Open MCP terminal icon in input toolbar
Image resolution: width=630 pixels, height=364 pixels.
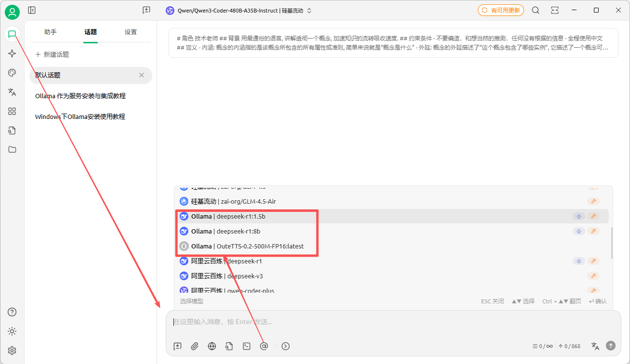click(247, 346)
